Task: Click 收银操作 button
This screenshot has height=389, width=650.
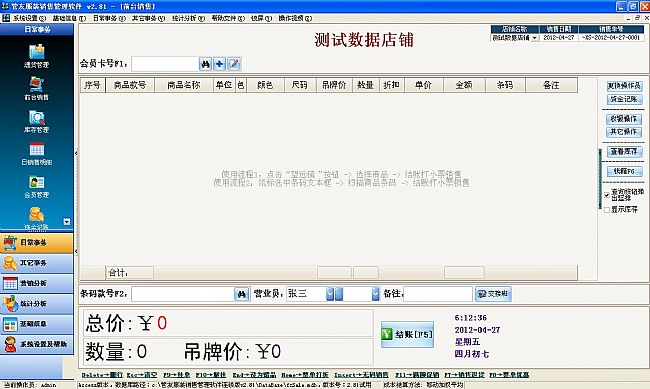Action: (x=624, y=119)
